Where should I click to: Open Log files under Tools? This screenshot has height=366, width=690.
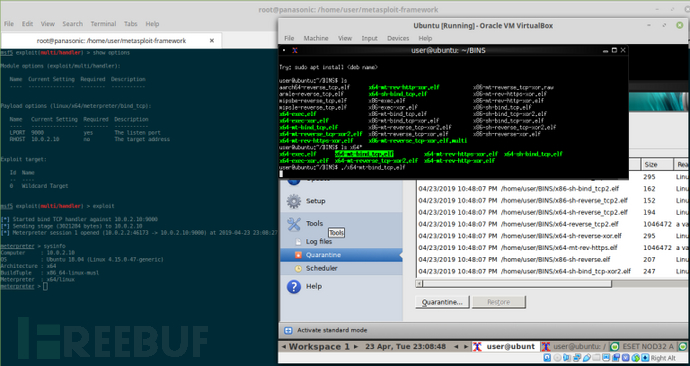coord(319,242)
